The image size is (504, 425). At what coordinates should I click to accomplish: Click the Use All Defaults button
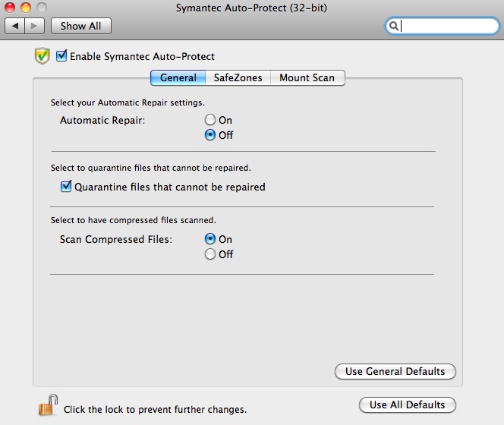coord(407,405)
